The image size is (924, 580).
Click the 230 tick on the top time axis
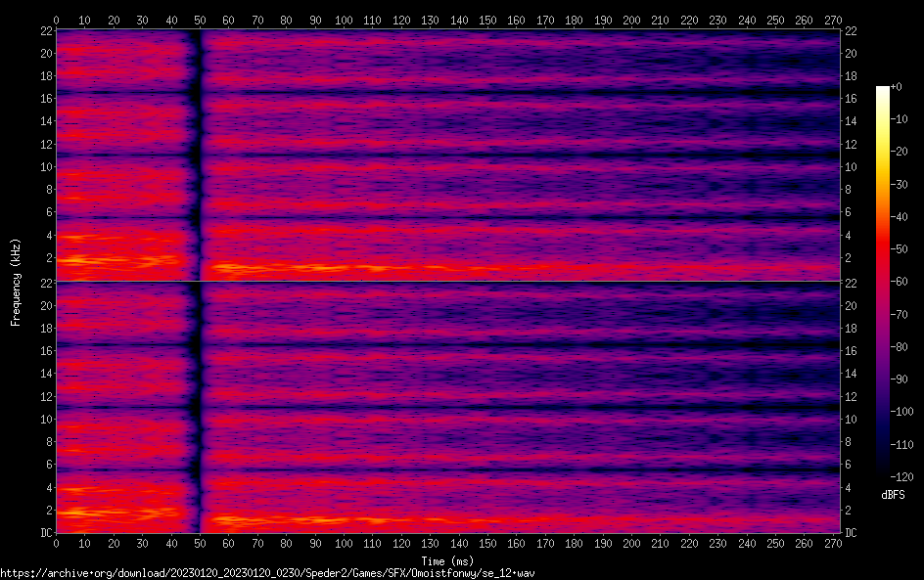718,19
